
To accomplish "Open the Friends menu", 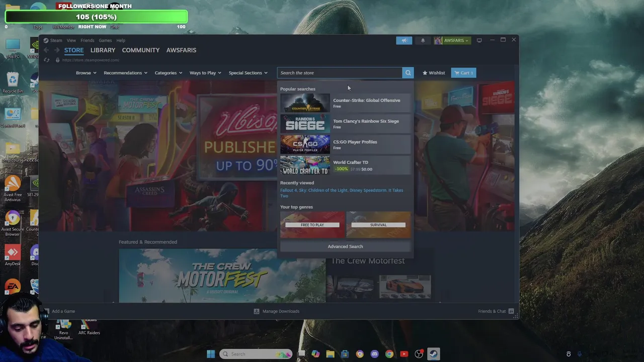I will (87, 40).
